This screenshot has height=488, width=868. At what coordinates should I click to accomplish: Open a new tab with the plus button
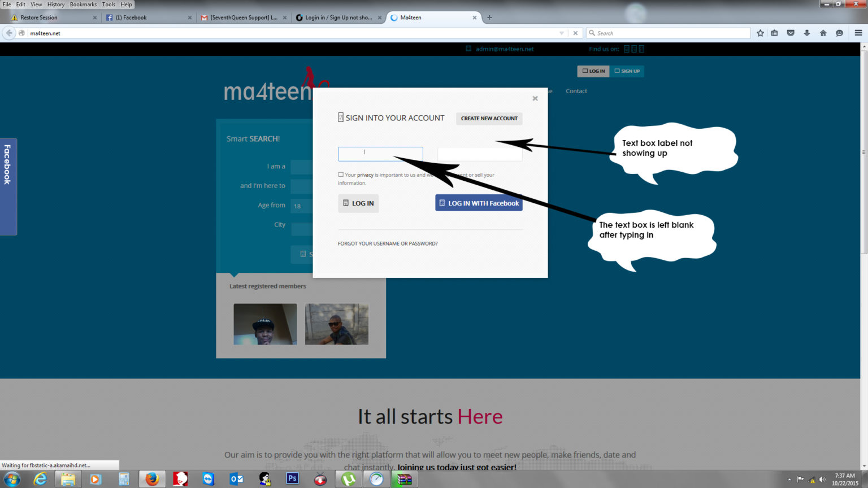(489, 18)
